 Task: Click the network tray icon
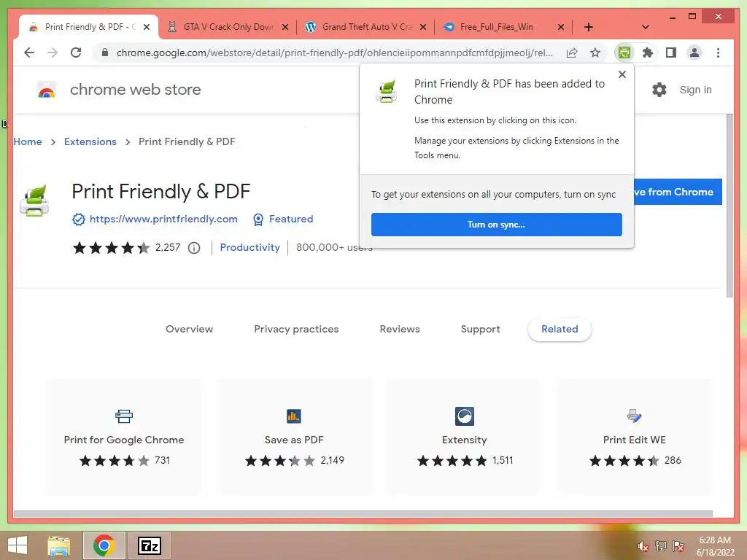click(x=661, y=546)
